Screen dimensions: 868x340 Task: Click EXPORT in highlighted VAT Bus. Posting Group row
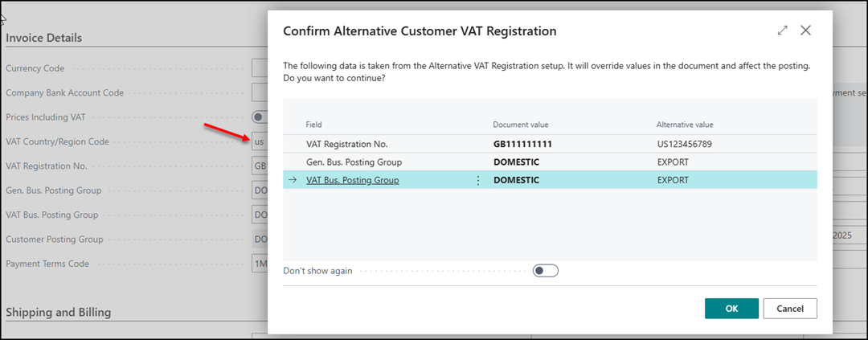673,180
